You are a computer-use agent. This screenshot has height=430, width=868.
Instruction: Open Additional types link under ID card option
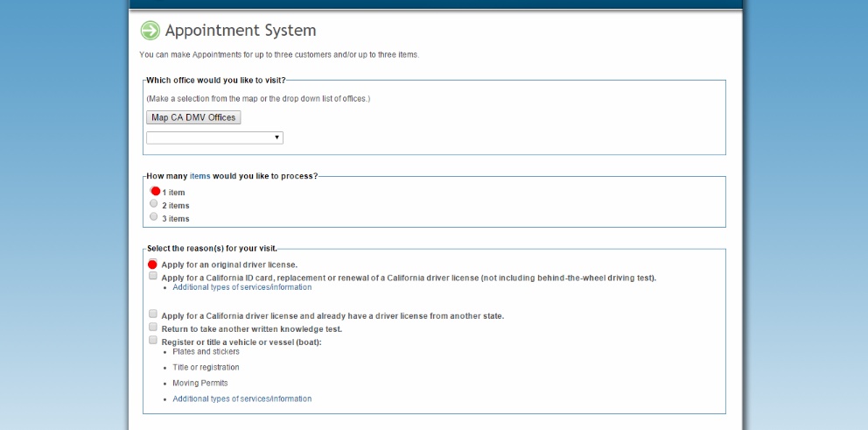(241, 287)
